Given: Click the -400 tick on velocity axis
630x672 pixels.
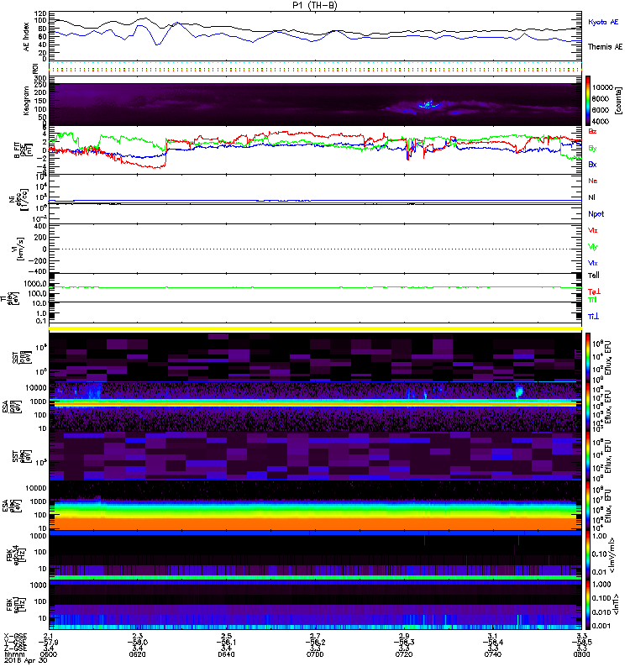Looking at the screenshot, I should pyautogui.click(x=38, y=271).
